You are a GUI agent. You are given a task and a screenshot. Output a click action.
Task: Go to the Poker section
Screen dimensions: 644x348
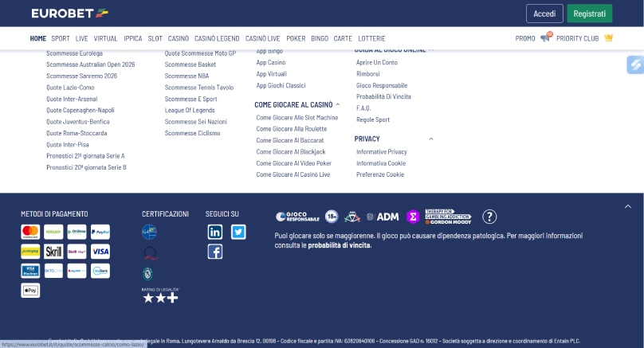coord(296,38)
